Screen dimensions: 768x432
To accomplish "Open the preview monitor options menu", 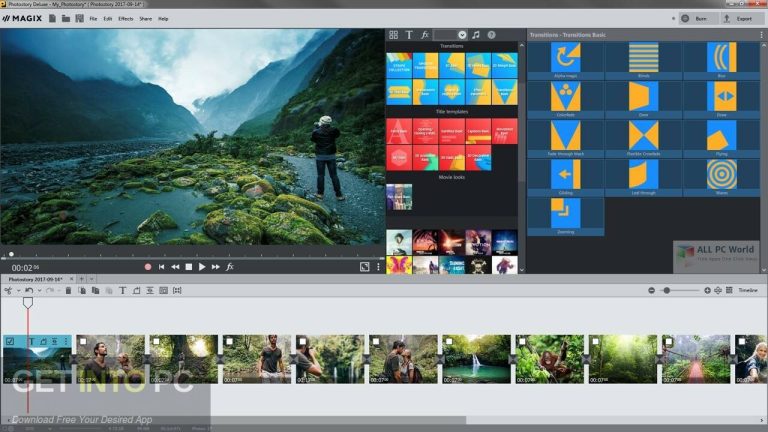I will (x=378, y=267).
